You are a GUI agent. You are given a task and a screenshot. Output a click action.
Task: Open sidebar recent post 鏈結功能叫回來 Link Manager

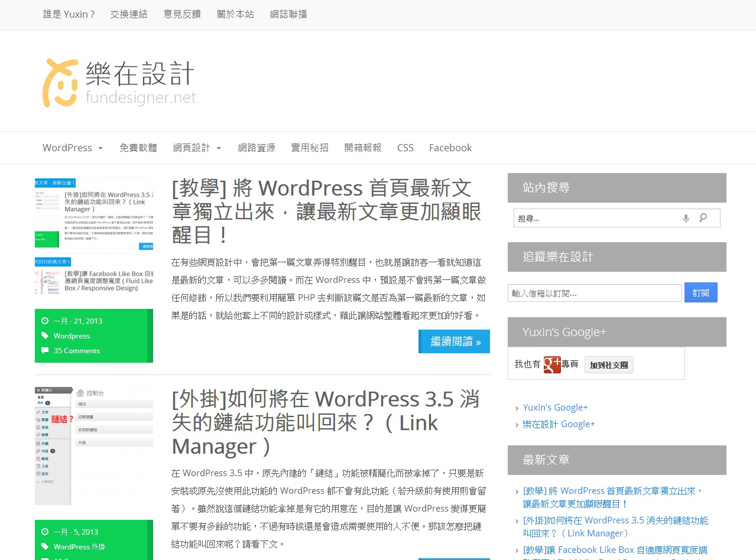click(615, 527)
